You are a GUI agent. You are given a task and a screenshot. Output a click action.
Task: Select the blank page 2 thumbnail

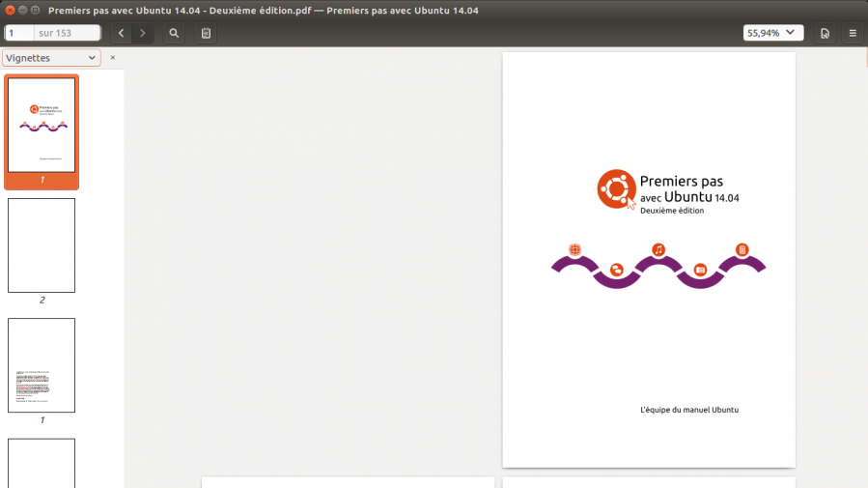point(42,245)
